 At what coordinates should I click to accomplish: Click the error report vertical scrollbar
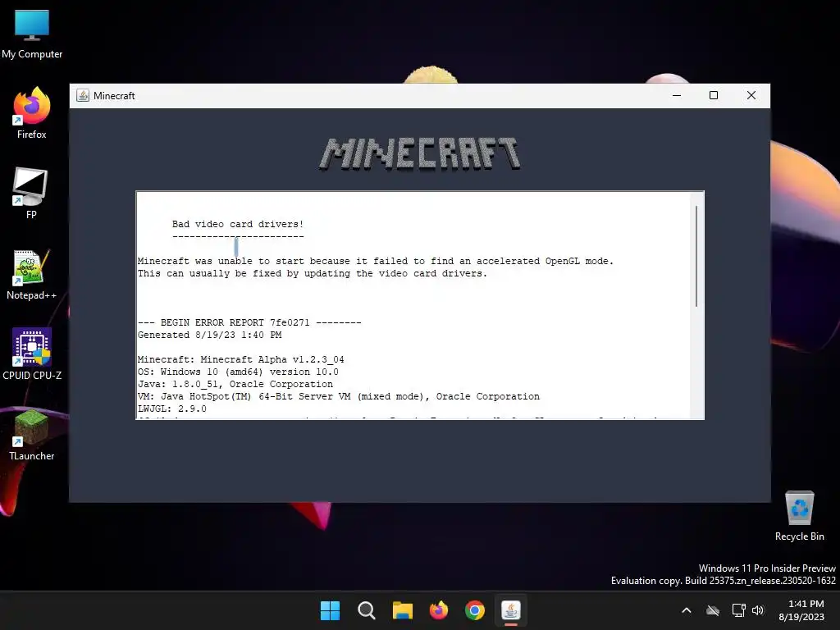tap(696, 256)
